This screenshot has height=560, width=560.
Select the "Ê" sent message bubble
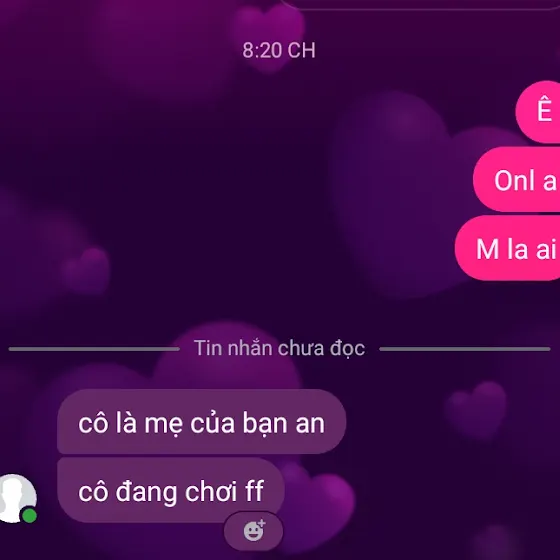click(538, 112)
